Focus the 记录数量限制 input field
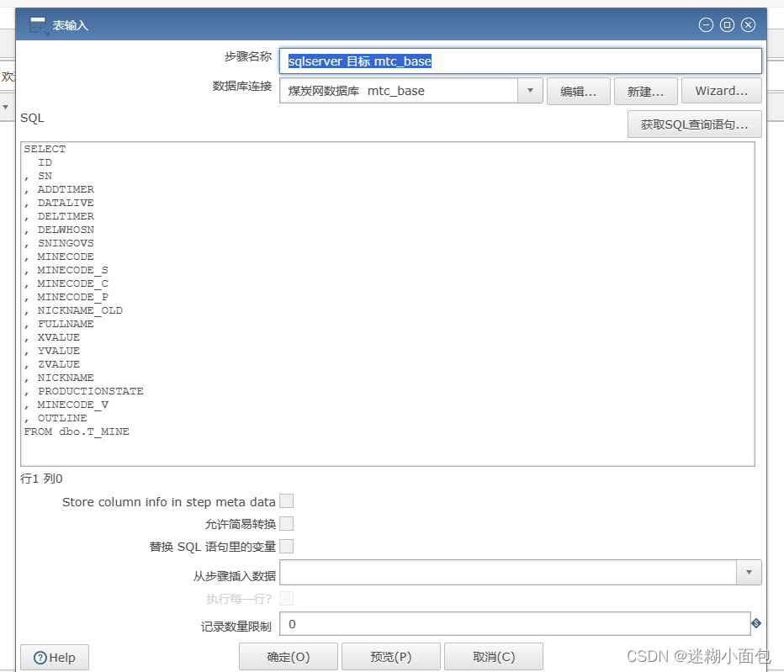Viewport: 784px width, 672px height. [x=515, y=623]
